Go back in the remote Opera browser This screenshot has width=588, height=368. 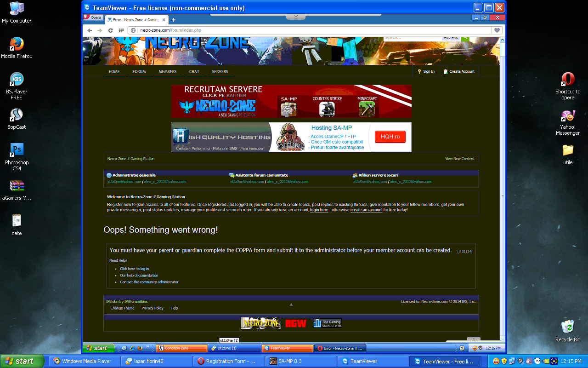pos(90,30)
